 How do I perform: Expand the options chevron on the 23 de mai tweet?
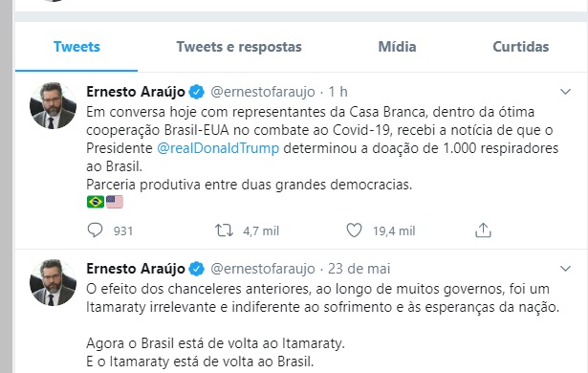565,269
